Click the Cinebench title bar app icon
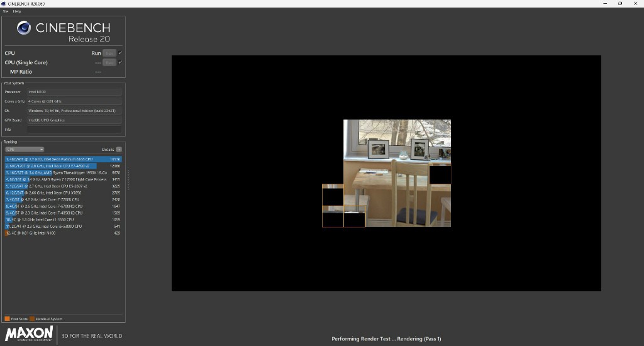The image size is (644, 346). point(4,4)
